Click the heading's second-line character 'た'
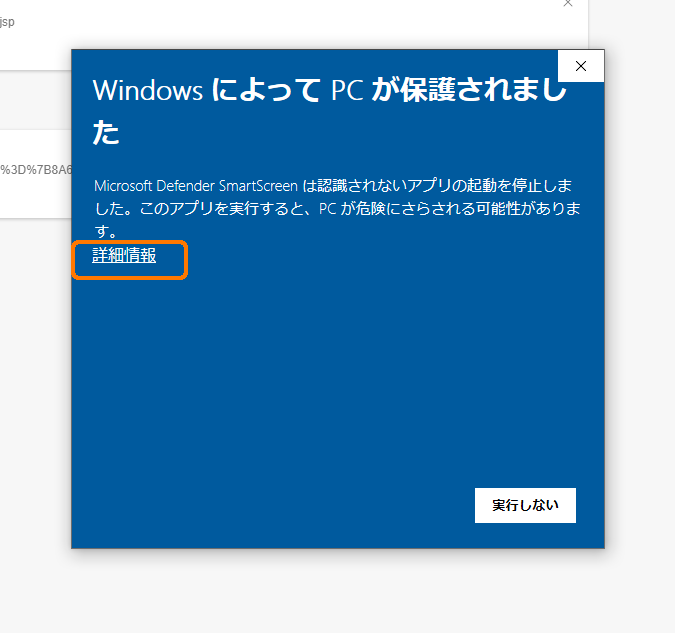Screen dimensions: 675x633 pyautogui.click(x=106, y=132)
